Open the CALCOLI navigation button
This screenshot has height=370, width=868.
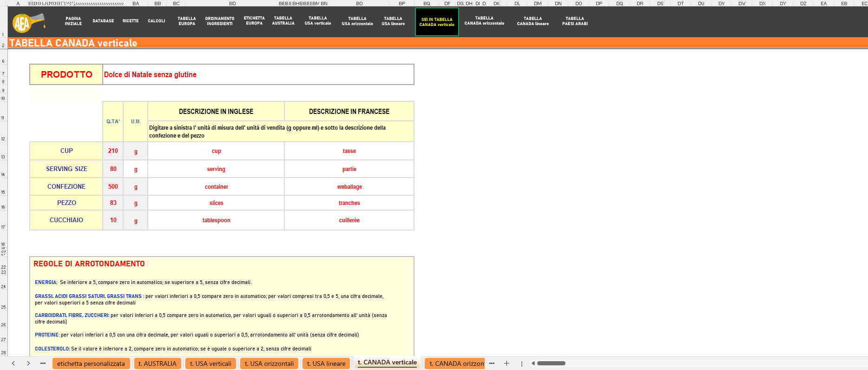(157, 21)
